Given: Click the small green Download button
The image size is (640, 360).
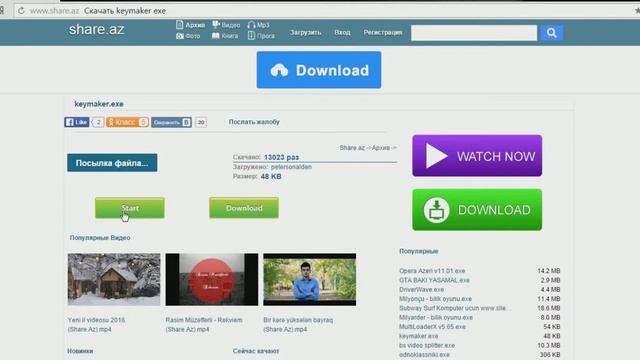Looking at the screenshot, I should point(244,208).
